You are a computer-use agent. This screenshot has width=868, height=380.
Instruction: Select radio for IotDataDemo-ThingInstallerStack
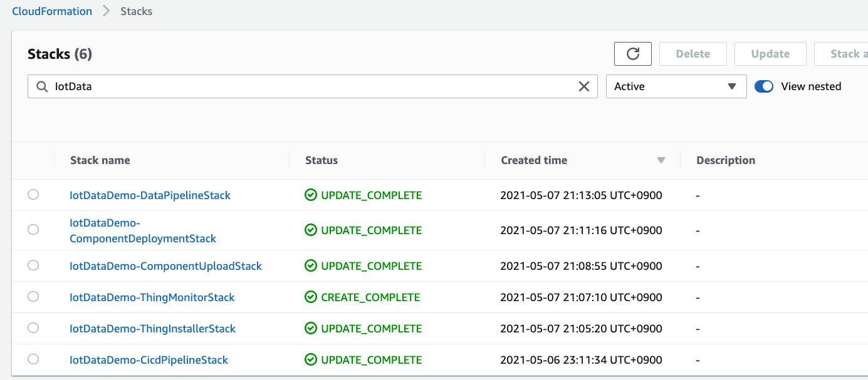coord(33,328)
